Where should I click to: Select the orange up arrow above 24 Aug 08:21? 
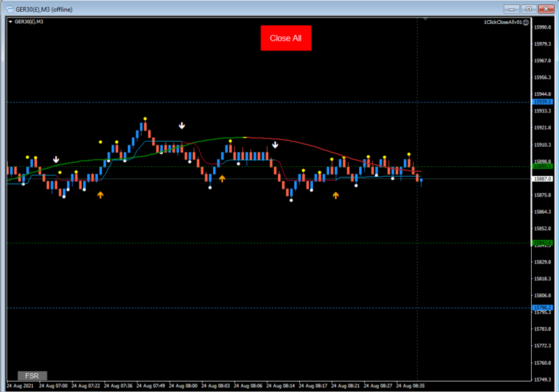click(336, 195)
